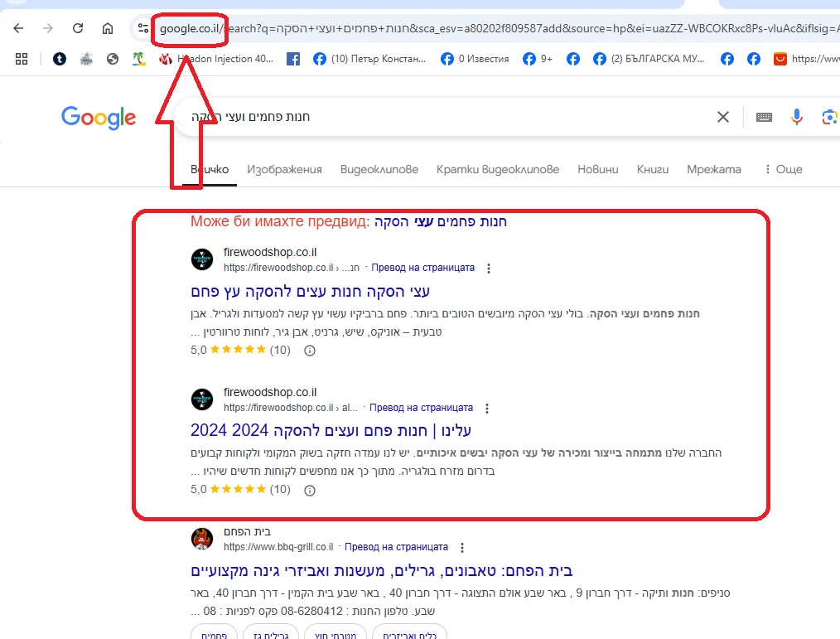Switch to the Изображения tab
840x639 pixels.
point(284,169)
